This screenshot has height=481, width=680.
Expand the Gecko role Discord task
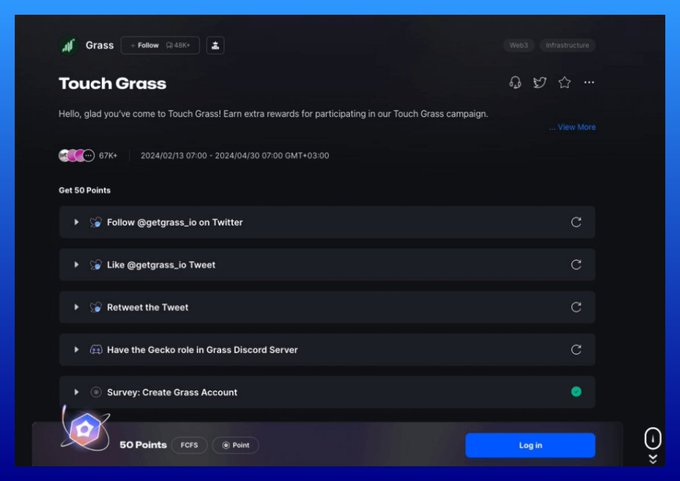click(76, 350)
